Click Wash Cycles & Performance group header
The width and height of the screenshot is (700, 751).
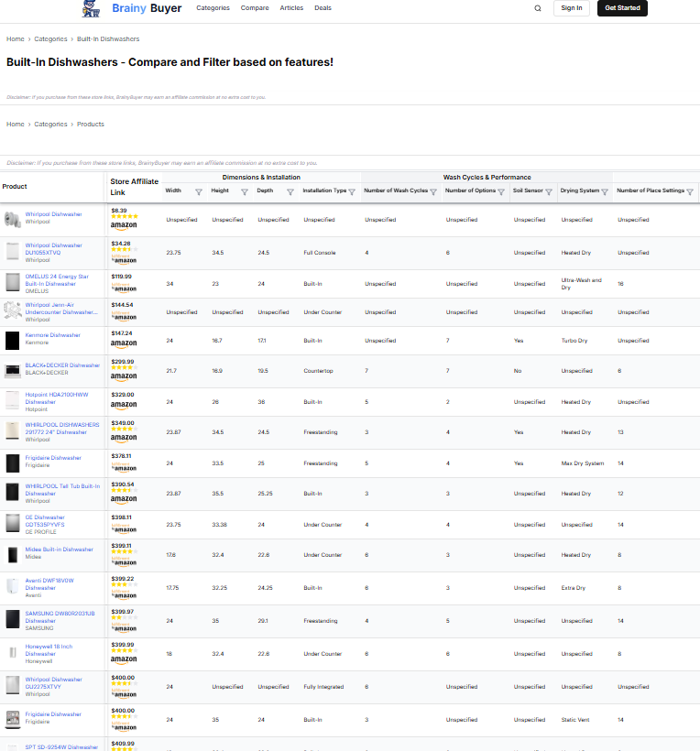[487, 177]
